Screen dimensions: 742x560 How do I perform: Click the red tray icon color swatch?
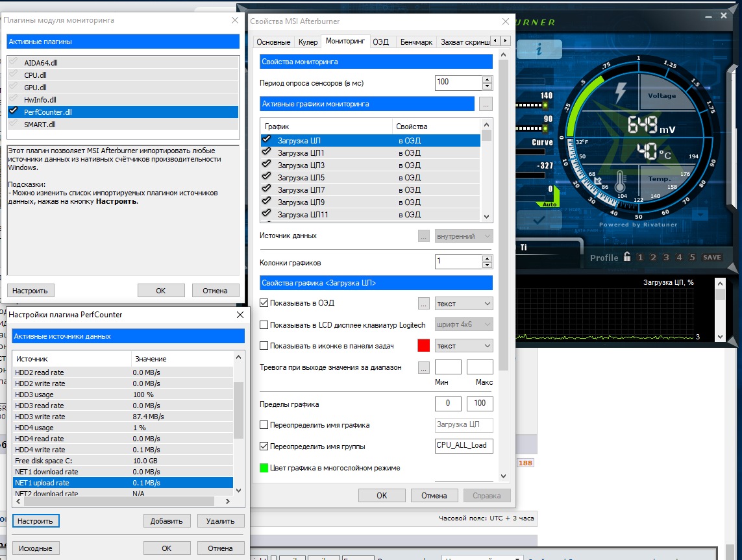pyautogui.click(x=424, y=346)
